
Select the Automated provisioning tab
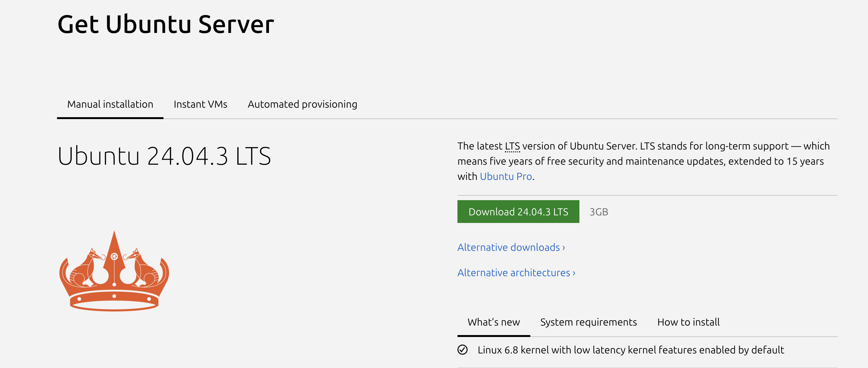pyautogui.click(x=302, y=105)
